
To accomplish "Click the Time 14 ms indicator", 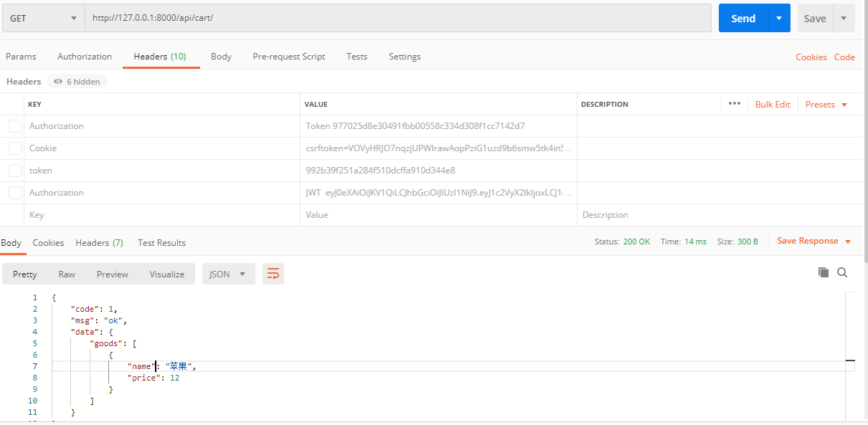I will tap(683, 242).
